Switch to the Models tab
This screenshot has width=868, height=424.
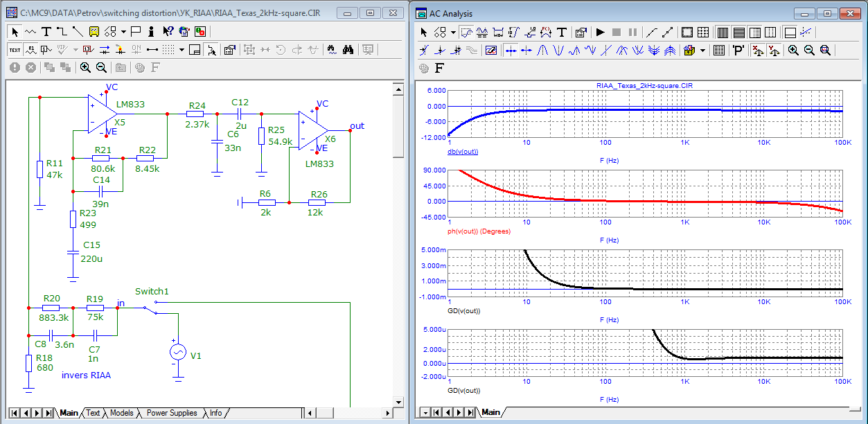pyautogui.click(x=122, y=413)
